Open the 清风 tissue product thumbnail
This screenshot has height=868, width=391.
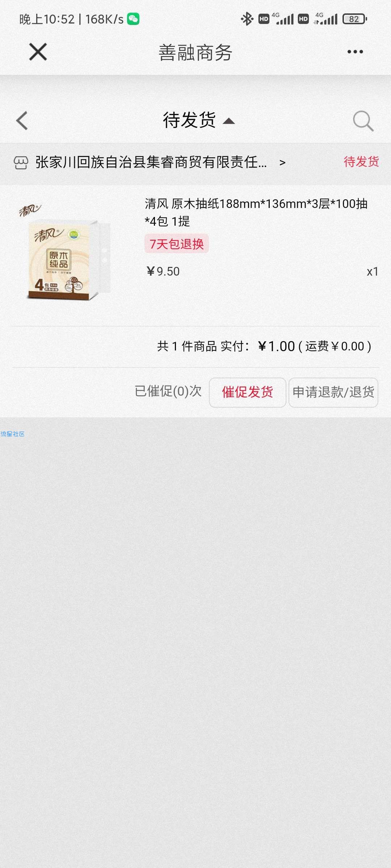65,252
